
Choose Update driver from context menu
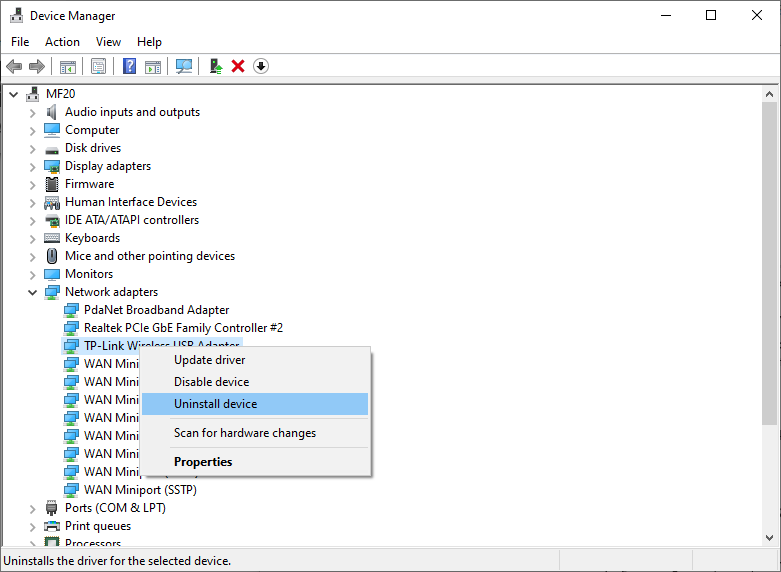coord(255,360)
